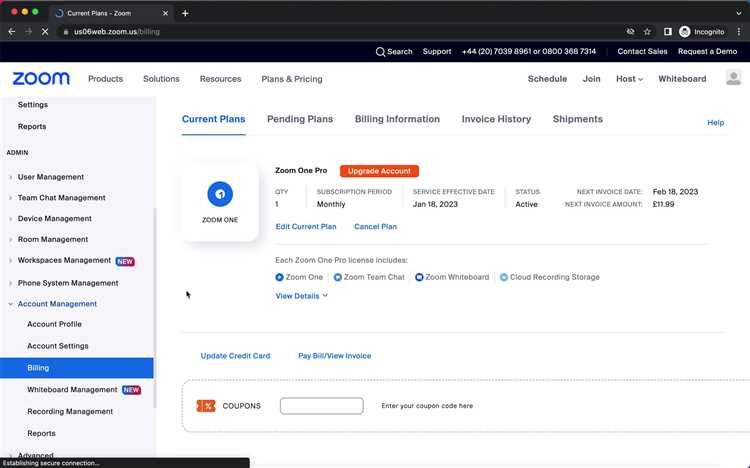750x468 pixels.
Task: Click the Zoom Whiteboard feature icon
Action: click(420, 277)
